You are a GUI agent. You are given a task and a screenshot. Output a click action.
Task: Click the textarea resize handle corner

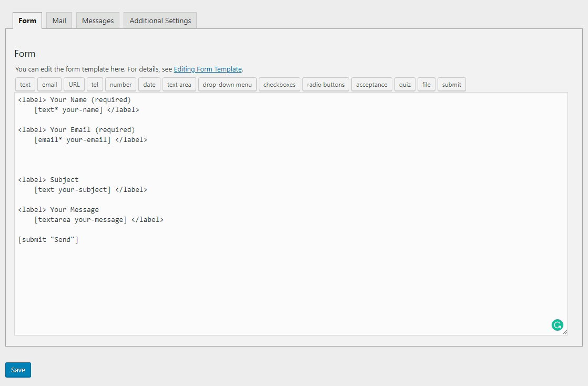click(565, 332)
